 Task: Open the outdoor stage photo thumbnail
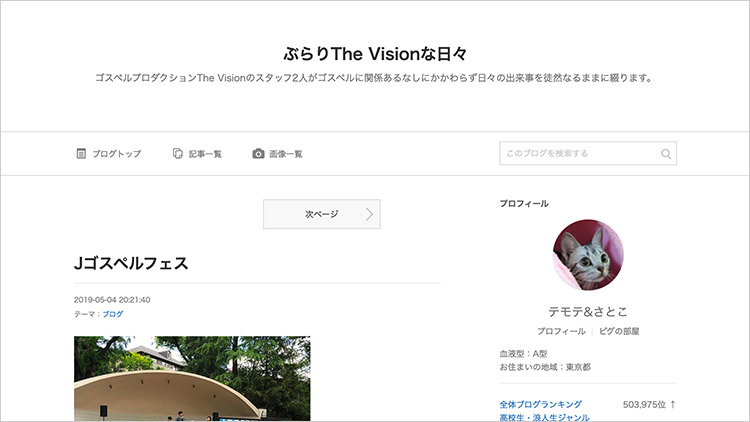(x=192, y=378)
